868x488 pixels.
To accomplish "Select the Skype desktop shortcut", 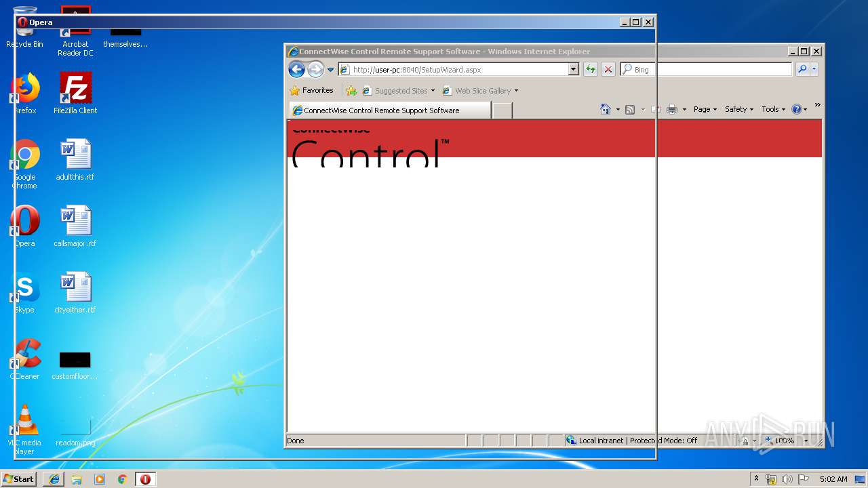I will tap(25, 293).
